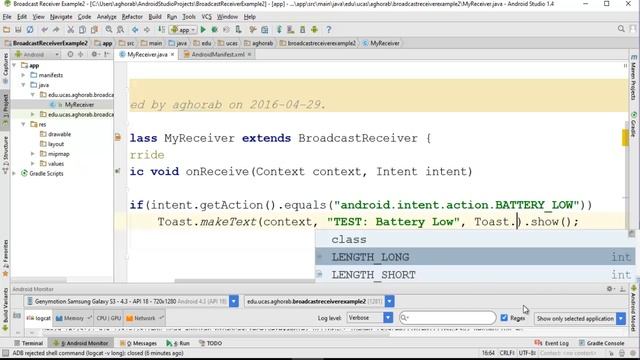The width and height of the screenshot is (640, 360).
Task: Click the Help question mark icon
Action: tap(329, 29)
